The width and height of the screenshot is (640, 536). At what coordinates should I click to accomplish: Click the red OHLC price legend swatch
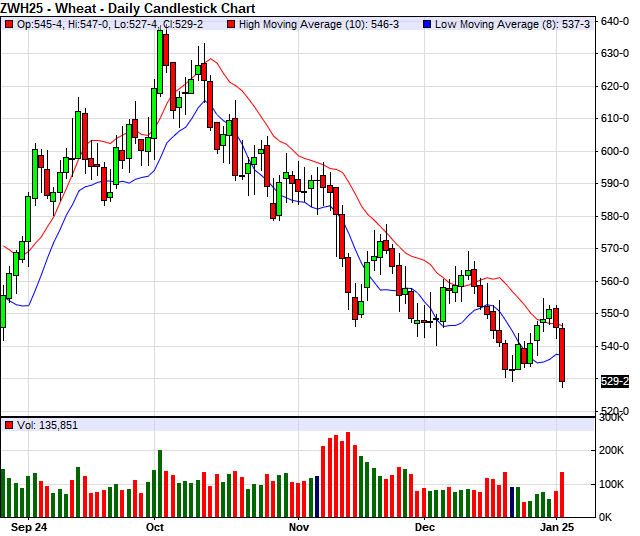point(8,22)
